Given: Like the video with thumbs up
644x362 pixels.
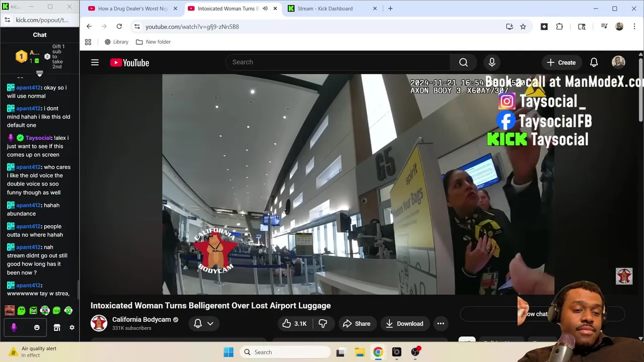Looking at the screenshot, I should coord(294,324).
